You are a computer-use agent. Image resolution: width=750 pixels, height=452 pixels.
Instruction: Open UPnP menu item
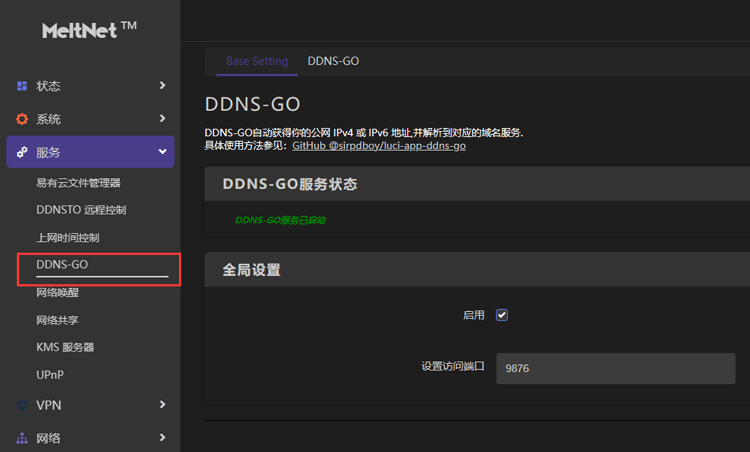(x=50, y=375)
